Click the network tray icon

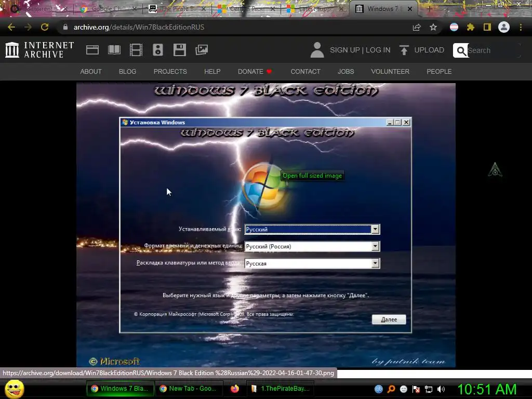429,389
